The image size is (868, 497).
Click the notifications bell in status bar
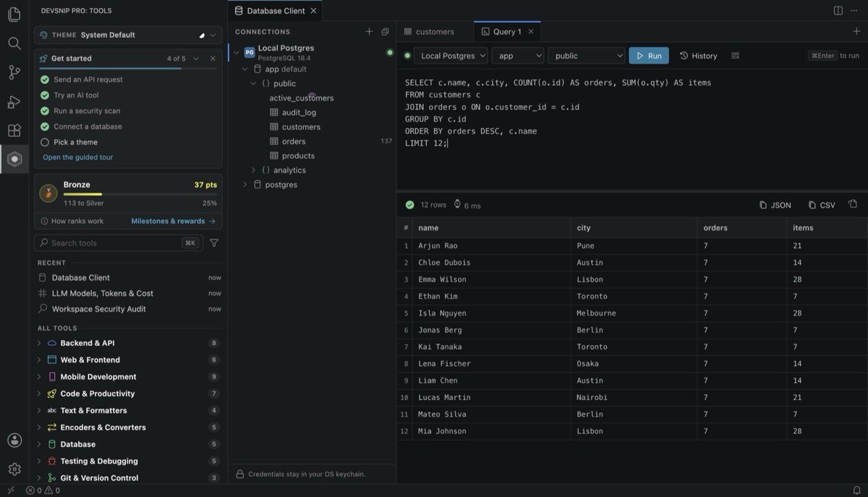coord(857,490)
